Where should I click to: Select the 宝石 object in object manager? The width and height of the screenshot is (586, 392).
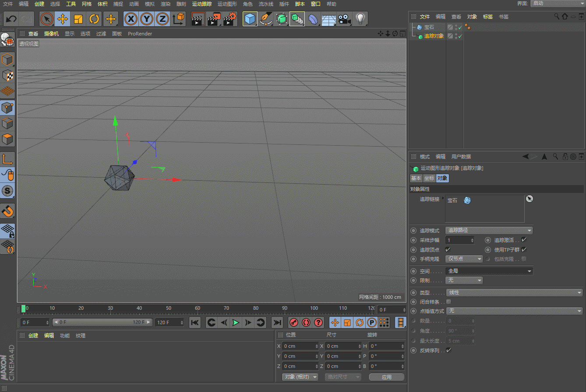coord(429,27)
